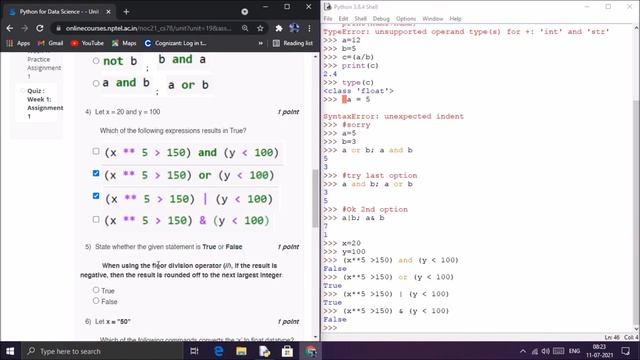Screen dimensions: 640x360
Task: Switch to Chrome on the taskbar
Action: [x=310, y=351]
